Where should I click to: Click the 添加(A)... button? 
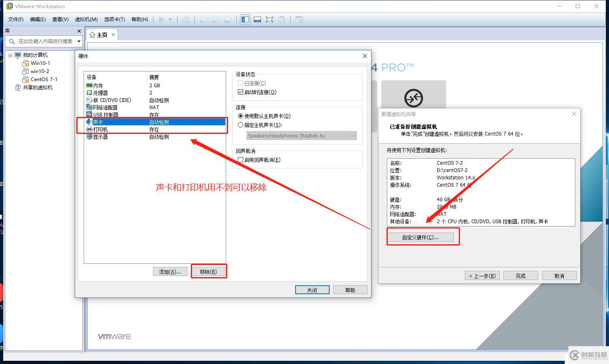tap(170, 272)
